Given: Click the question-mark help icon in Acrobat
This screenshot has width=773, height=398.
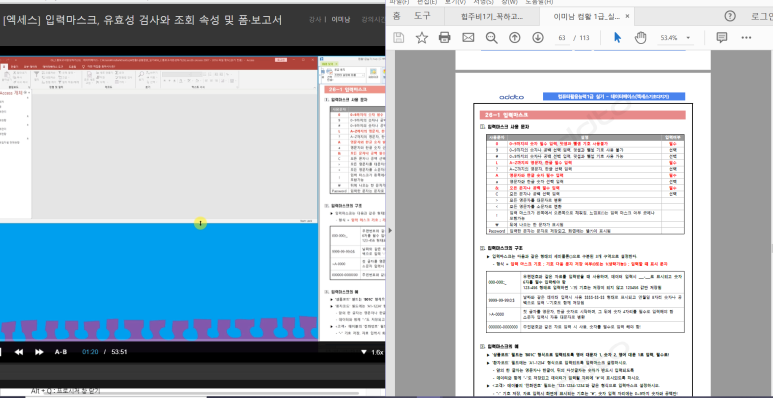Looking at the screenshot, I should tap(730, 16).
